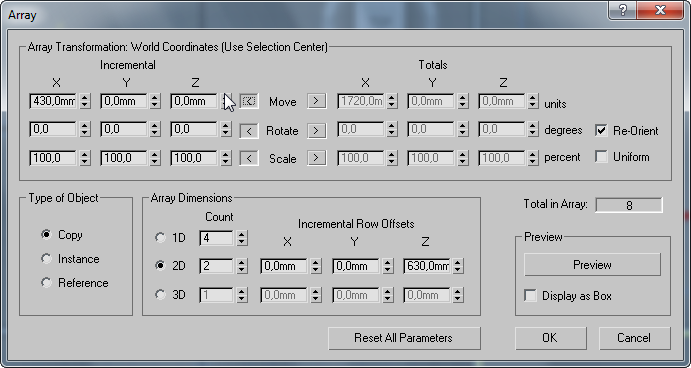691x368 pixels.
Task: Click the 2D row offset Z spinner
Action: click(x=458, y=266)
